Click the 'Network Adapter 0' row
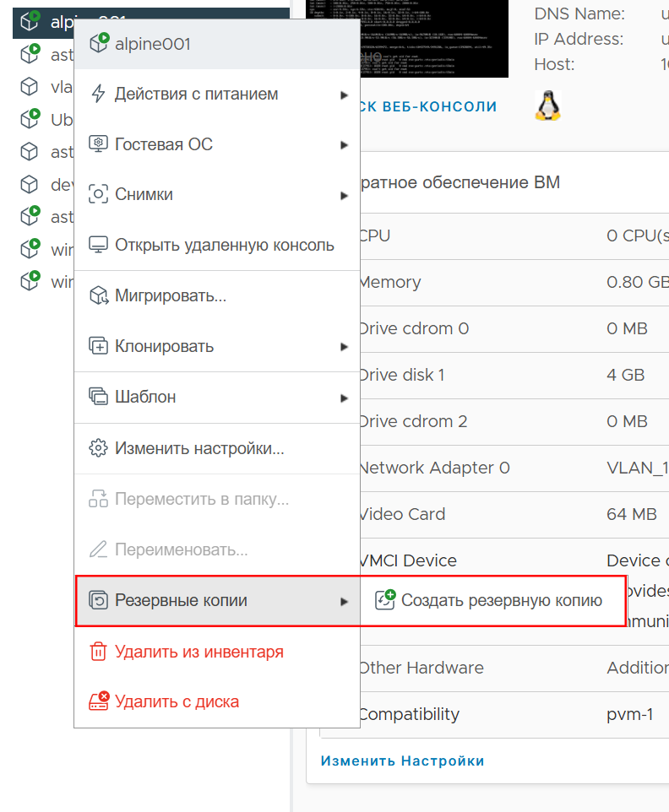The width and height of the screenshot is (669, 812). tap(514, 468)
